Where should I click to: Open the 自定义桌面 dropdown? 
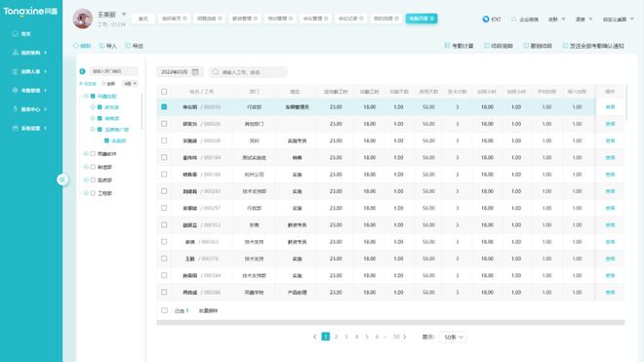[x=618, y=19]
